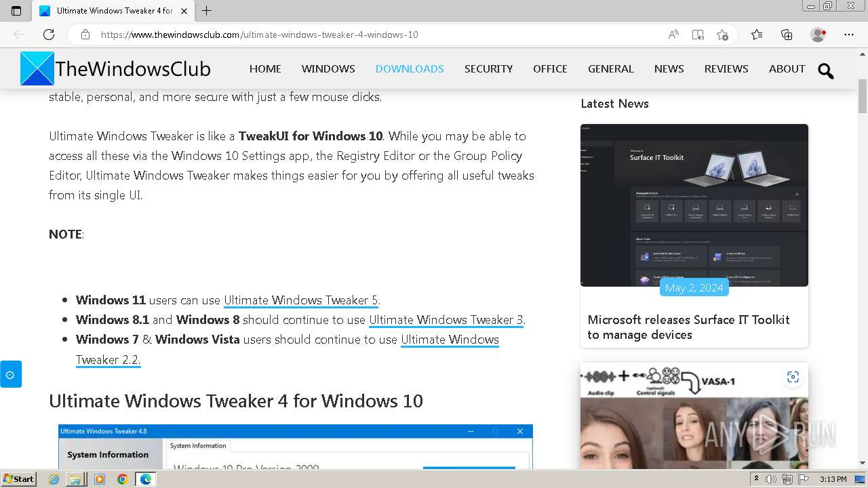Screen dimensions: 868x488
Task: Click the blue floating widget on the left edge
Action: tap(10, 374)
